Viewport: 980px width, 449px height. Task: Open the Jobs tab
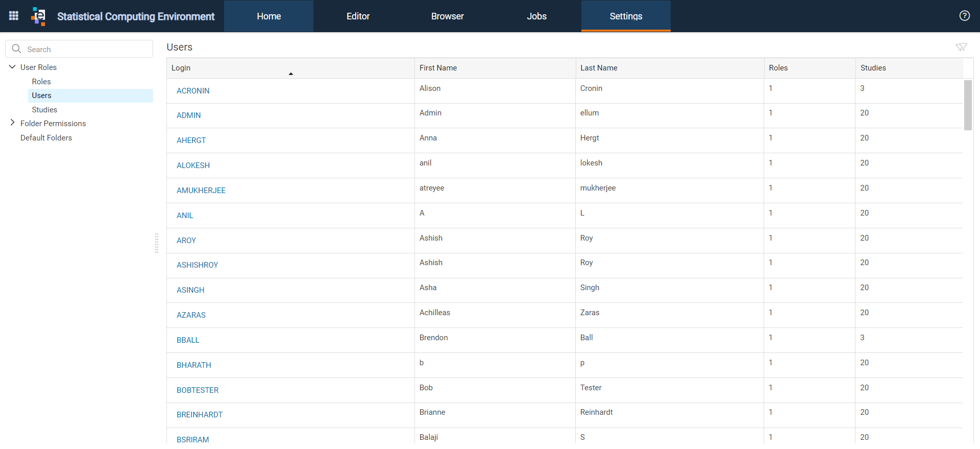point(536,16)
